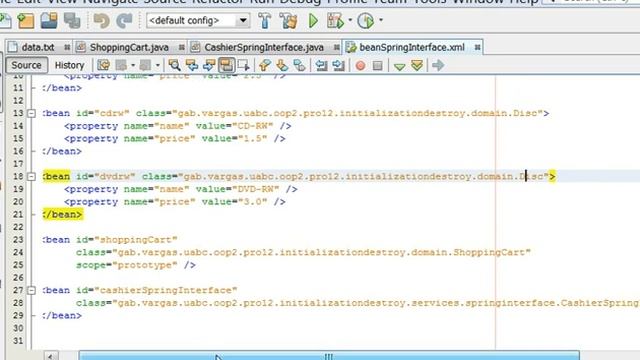The image size is (640, 360).
Task: Shift line right
Action: 338,65
